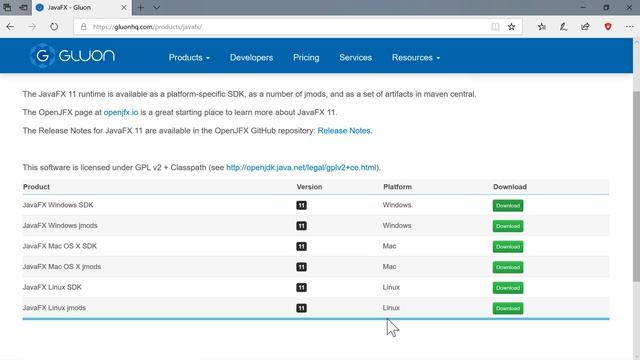Click version 11 badge for Mac SDK
Screen dimensions: 640x360
[301, 247]
